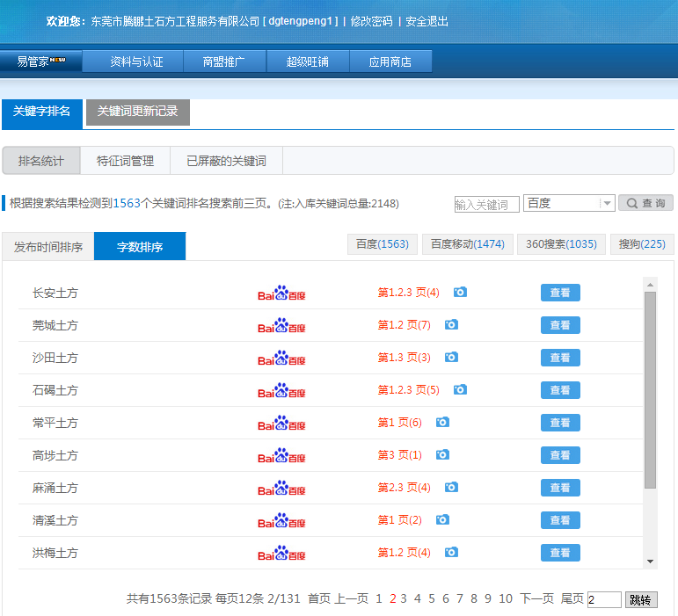This screenshot has width=678, height=616.
Task: Click camera snapshot icon for 长安土方
Action: pyautogui.click(x=460, y=292)
